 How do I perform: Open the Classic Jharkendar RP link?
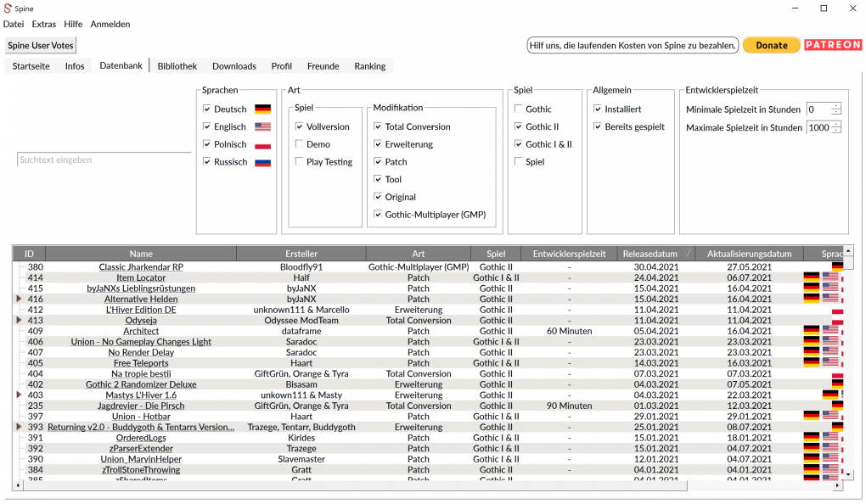(141, 267)
